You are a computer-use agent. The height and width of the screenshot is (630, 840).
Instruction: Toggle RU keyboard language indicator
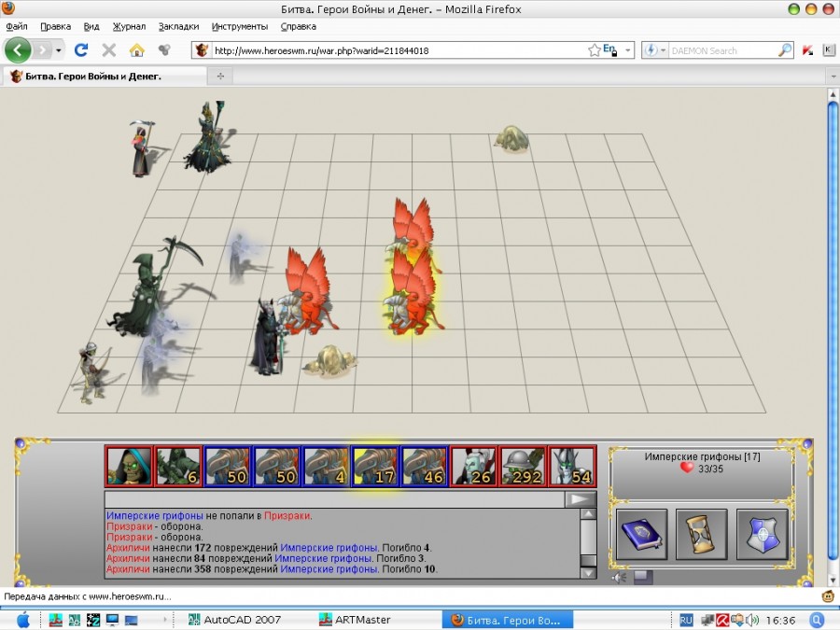click(x=686, y=620)
